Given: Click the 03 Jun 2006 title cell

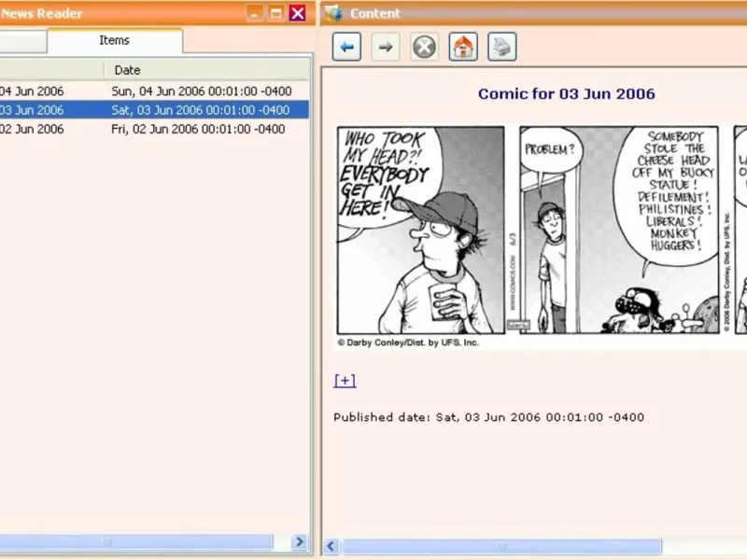Looking at the screenshot, I should click(x=32, y=110).
